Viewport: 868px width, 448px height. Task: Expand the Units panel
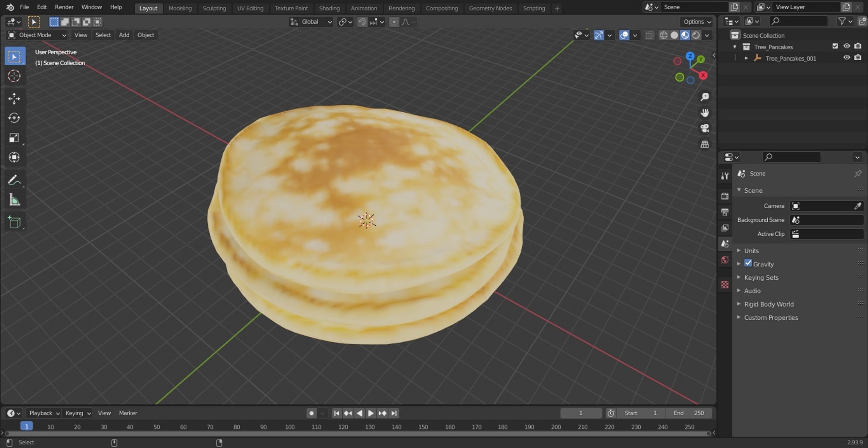751,251
